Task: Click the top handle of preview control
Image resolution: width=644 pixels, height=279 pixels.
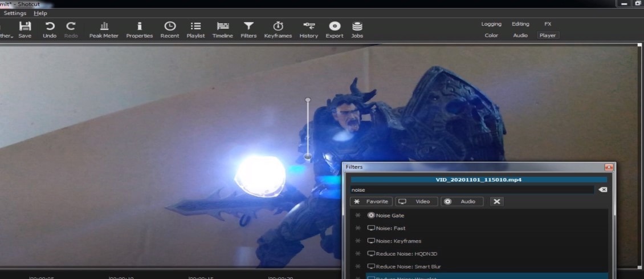Action: [x=308, y=100]
